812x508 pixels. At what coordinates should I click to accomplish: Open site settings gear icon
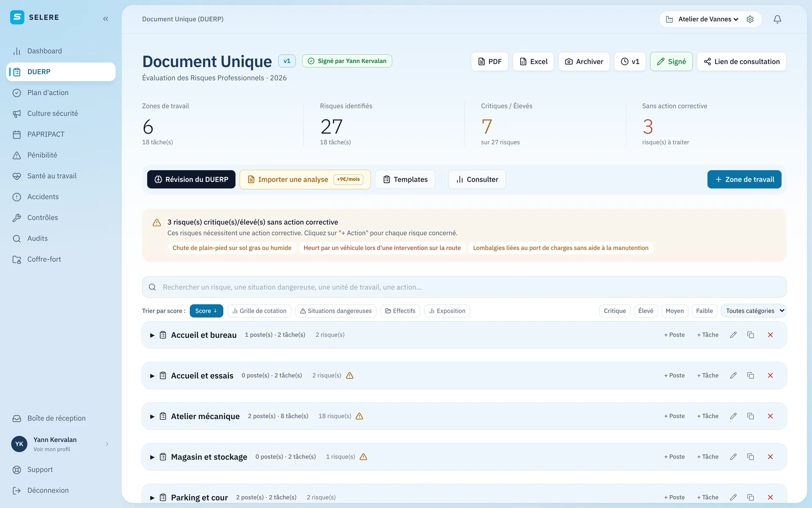click(750, 19)
